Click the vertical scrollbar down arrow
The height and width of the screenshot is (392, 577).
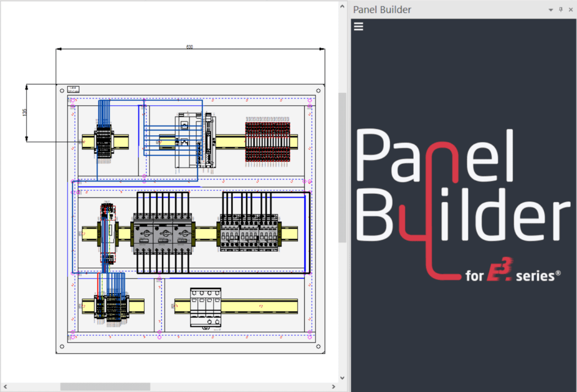342,378
